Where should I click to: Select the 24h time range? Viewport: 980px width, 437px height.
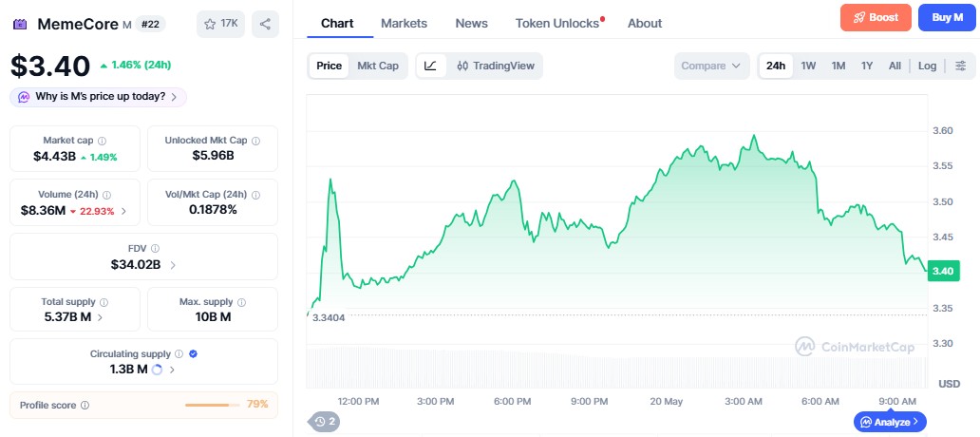[776, 66]
